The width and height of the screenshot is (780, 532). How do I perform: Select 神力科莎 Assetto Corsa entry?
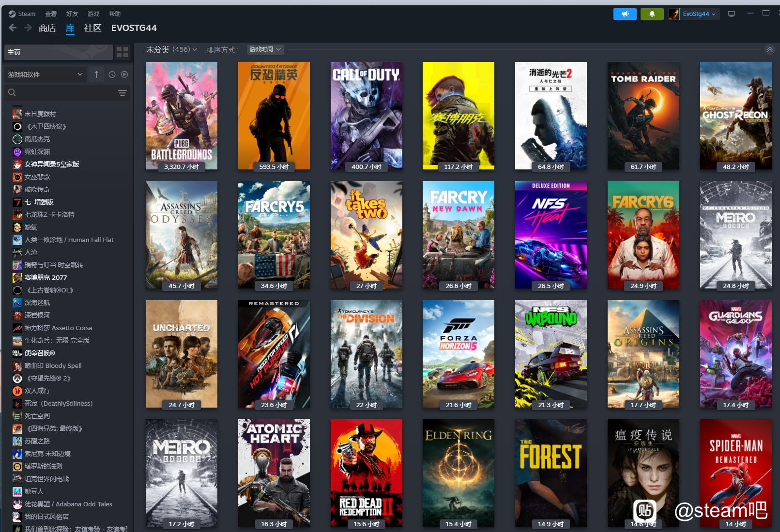click(58, 328)
